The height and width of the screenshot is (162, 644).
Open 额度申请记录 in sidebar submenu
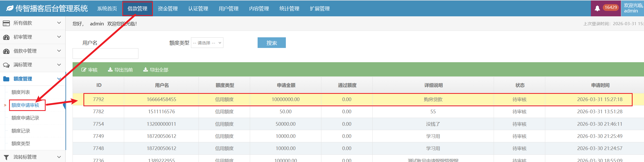tap(25, 118)
